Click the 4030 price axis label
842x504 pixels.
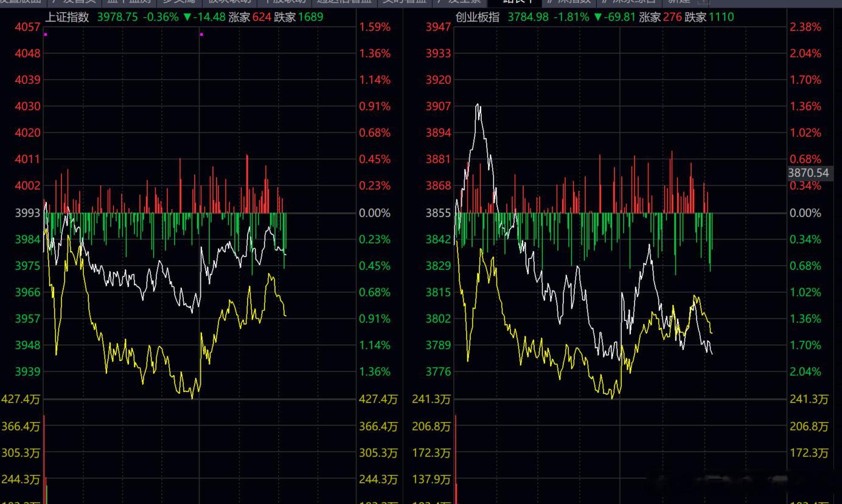pyautogui.click(x=27, y=106)
